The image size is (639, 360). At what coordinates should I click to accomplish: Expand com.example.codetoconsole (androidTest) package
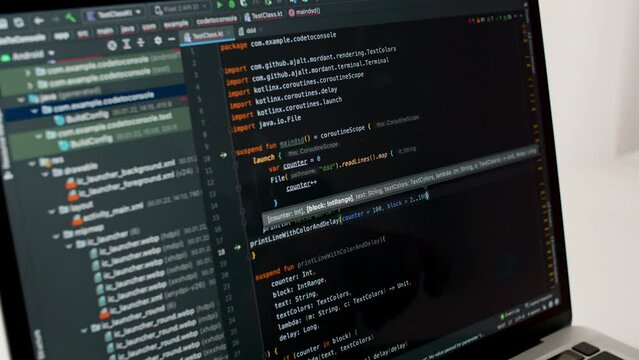pos(28,73)
